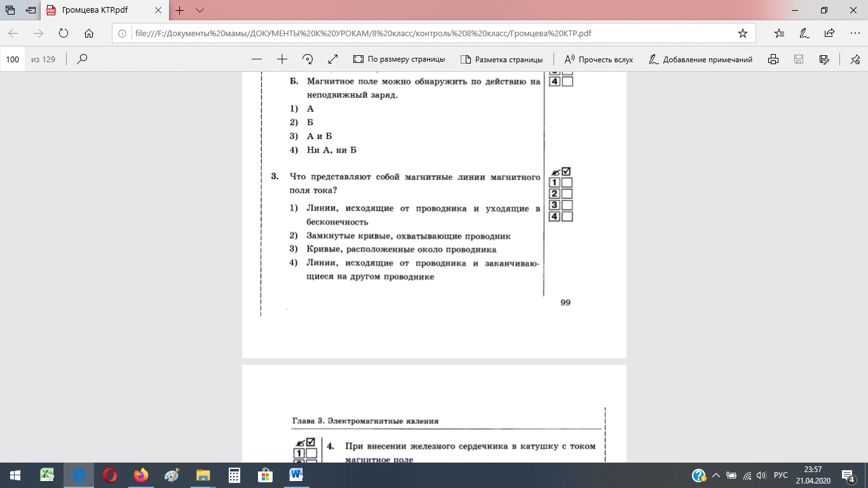Check answer box 4 for question 3
The image size is (868, 488).
click(x=567, y=217)
